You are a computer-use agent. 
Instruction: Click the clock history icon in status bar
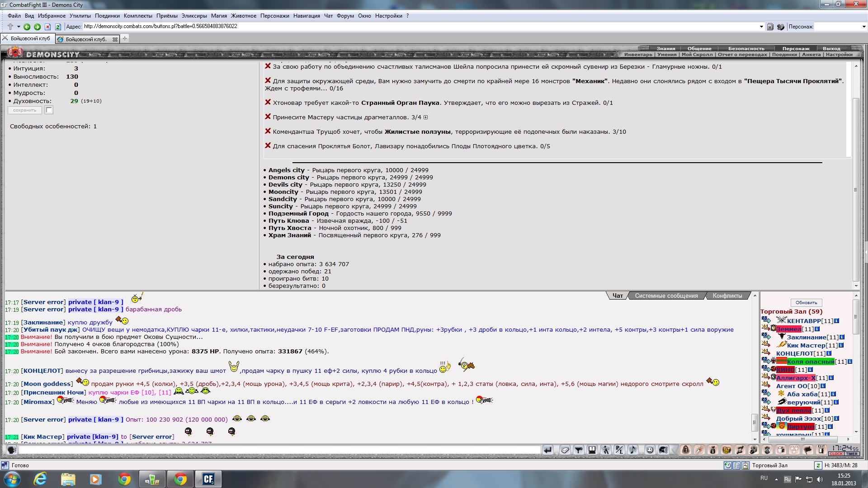click(727, 465)
